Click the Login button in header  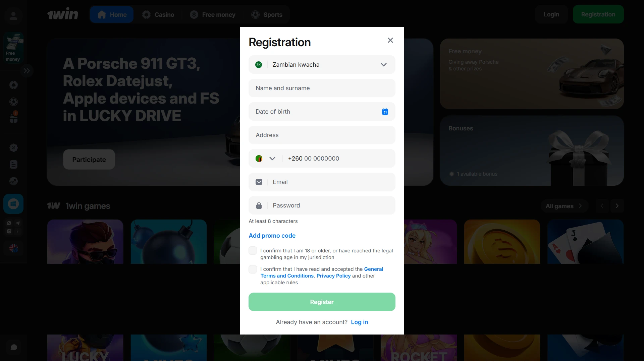click(x=551, y=14)
